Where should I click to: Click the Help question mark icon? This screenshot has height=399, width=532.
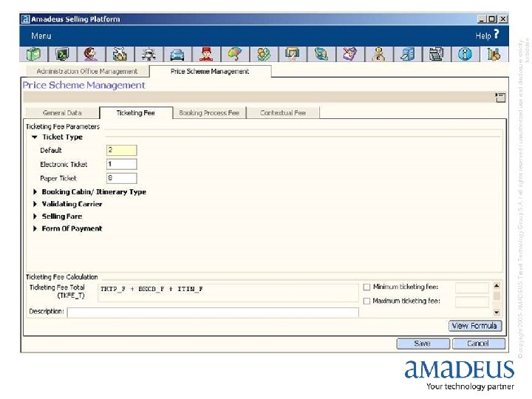tap(497, 34)
